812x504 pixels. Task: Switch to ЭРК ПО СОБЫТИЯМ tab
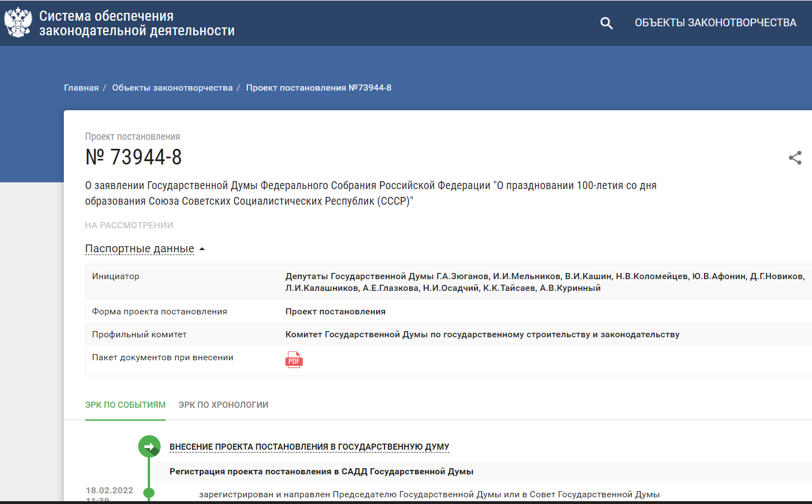tap(125, 405)
